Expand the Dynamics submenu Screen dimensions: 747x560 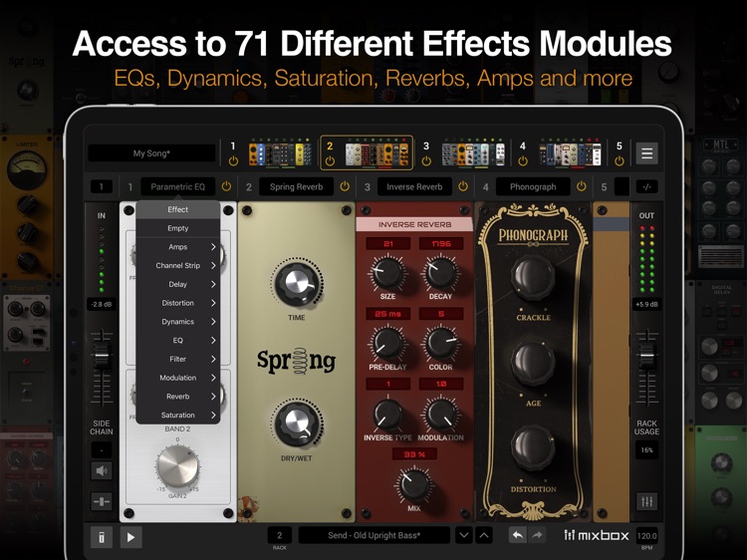point(177,322)
